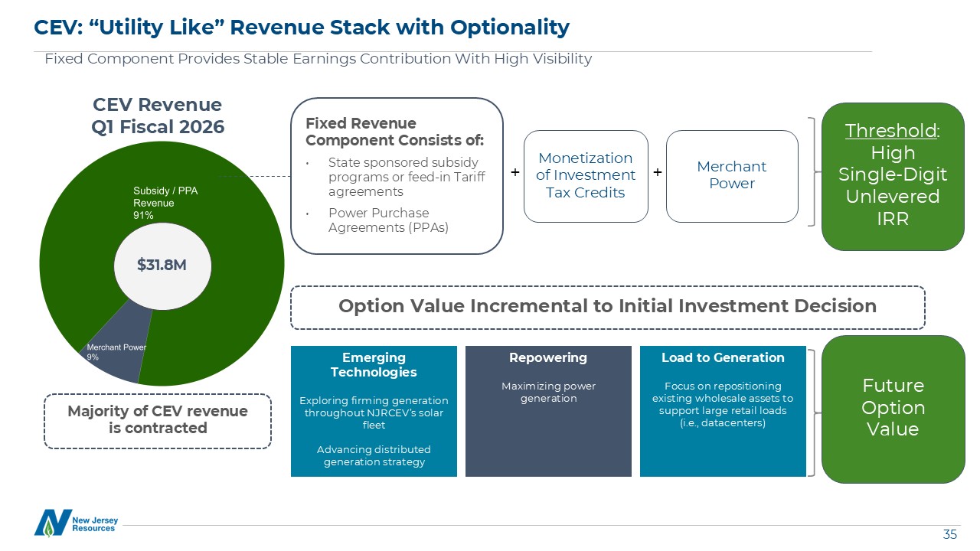Click the New Jersey Resources logo

(76, 523)
